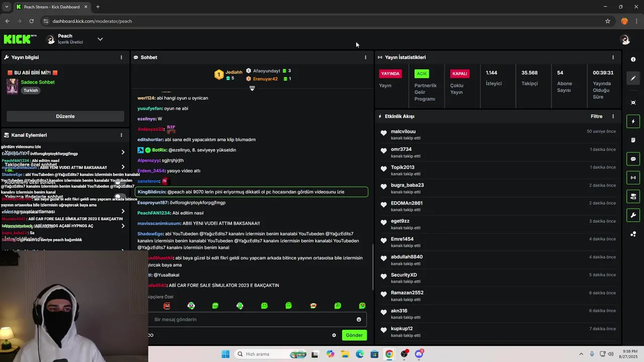Open a new browser tab

(98, 7)
